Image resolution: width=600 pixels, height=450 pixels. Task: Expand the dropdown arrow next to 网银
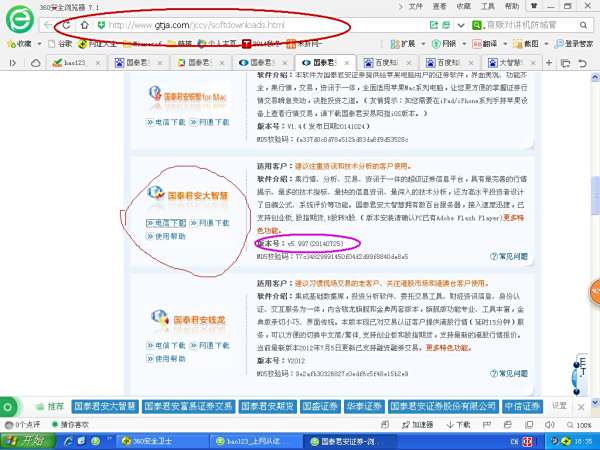click(x=464, y=44)
